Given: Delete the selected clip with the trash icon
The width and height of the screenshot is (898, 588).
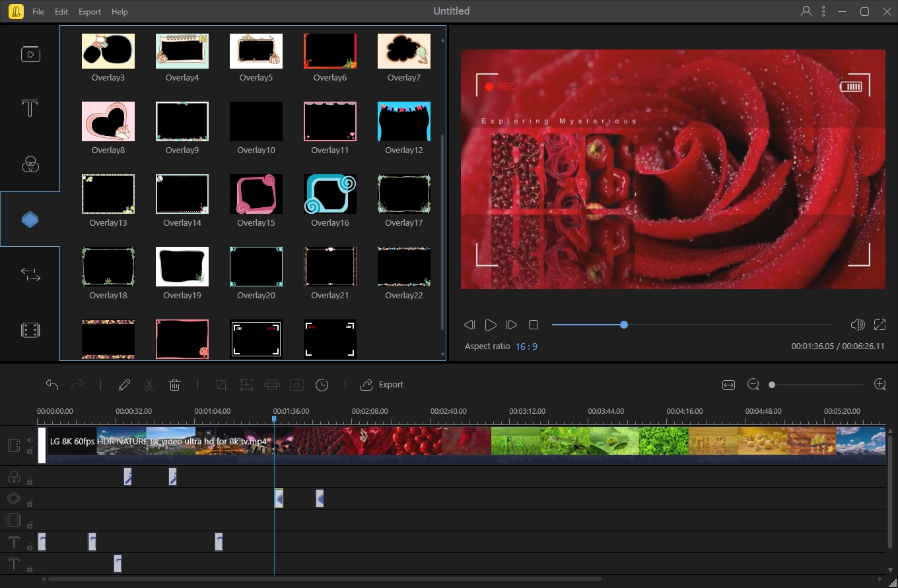Looking at the screenshot, I should click(175, 385).
